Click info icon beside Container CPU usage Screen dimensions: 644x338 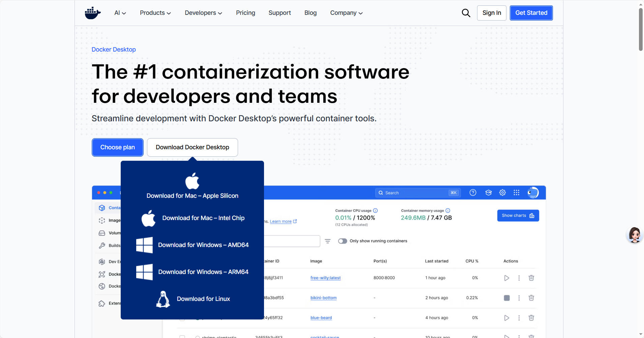tap(375, 211)
